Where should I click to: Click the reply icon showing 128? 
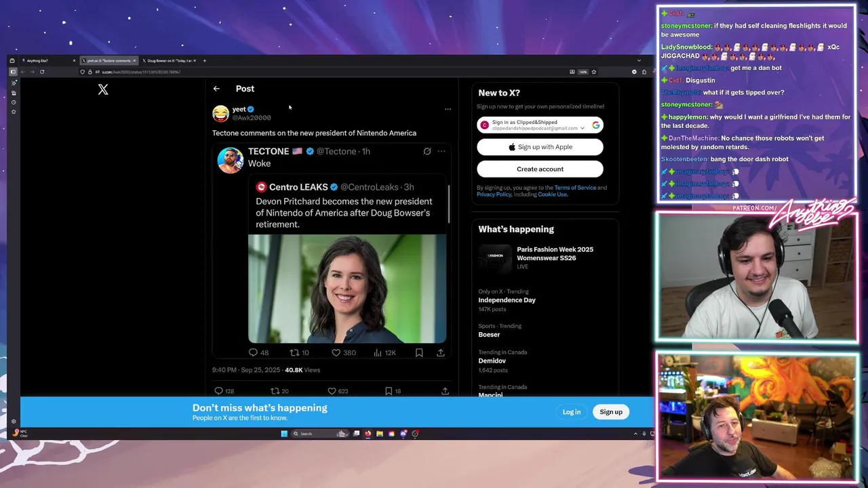(x=218, y=391)
